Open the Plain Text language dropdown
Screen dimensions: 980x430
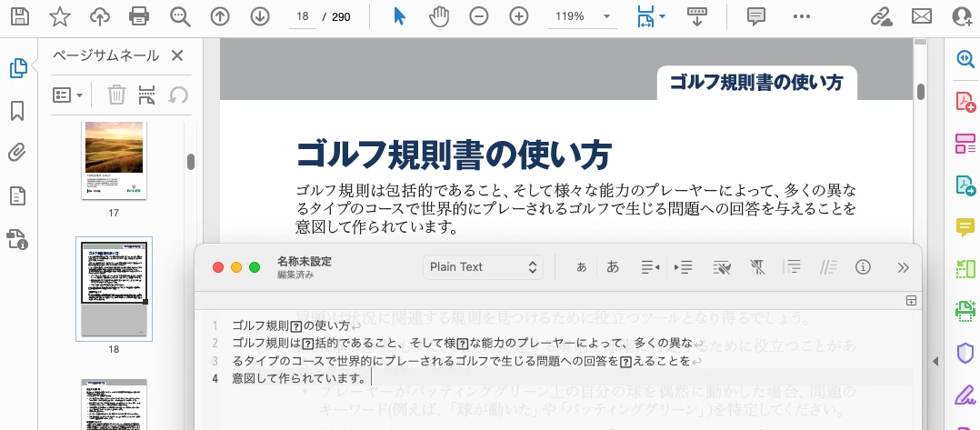pos(483,267)
